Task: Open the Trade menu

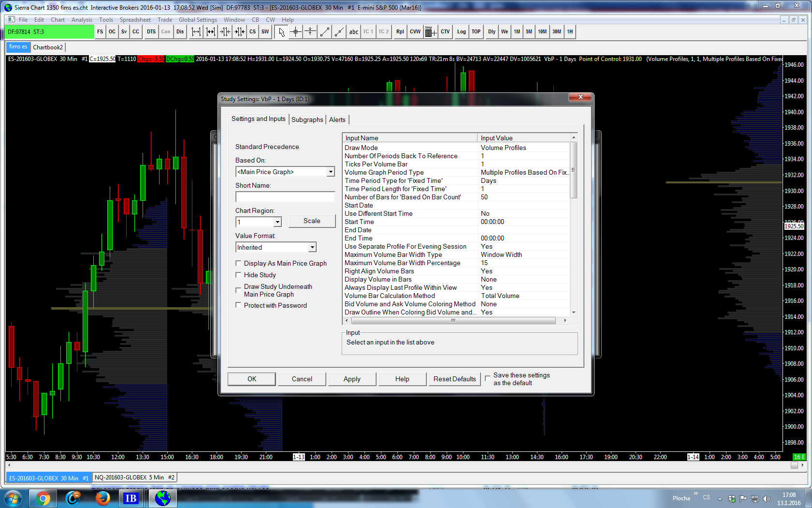Action: coord(165,20)
